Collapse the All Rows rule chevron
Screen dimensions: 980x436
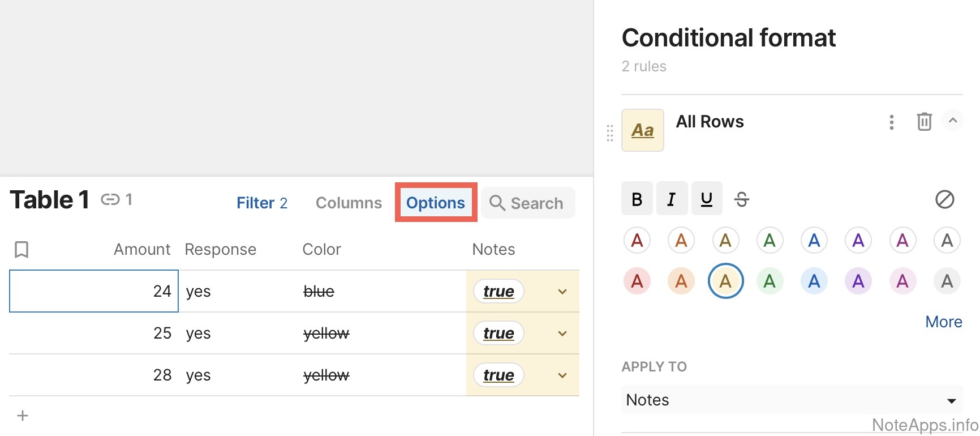pos(953,121)
